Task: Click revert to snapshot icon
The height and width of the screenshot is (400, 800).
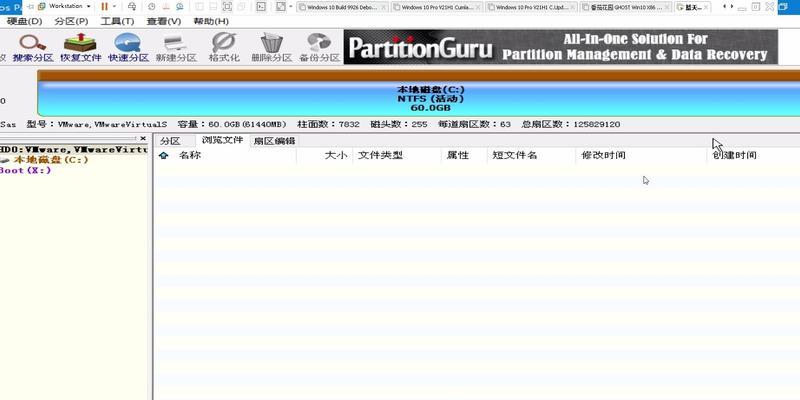Action: (x=166, y=7)
